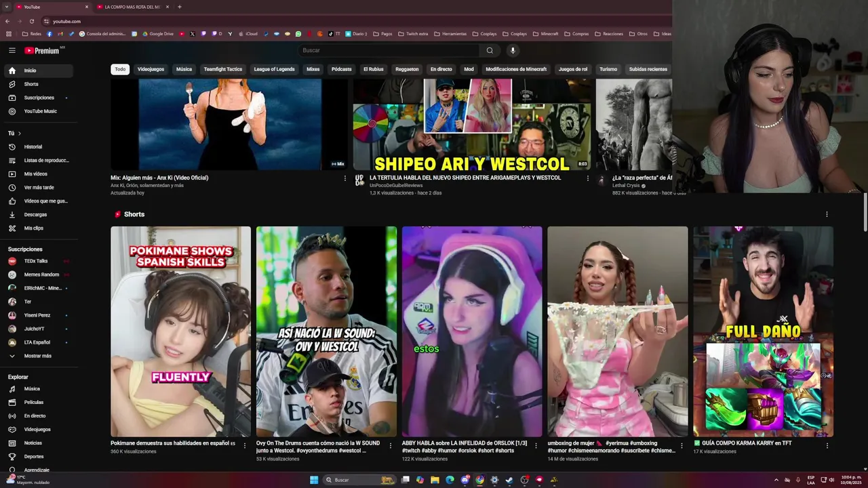The height and width of the screenshot is (488, 868).
Task: Open options for La Tertulia shipeo video
Action: (x=587, y=178)
